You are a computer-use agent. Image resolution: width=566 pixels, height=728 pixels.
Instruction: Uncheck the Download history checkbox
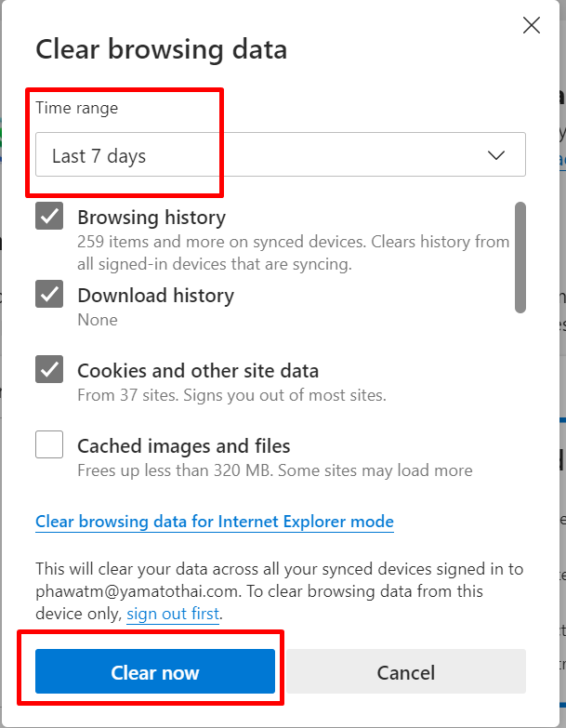(49, 294)
